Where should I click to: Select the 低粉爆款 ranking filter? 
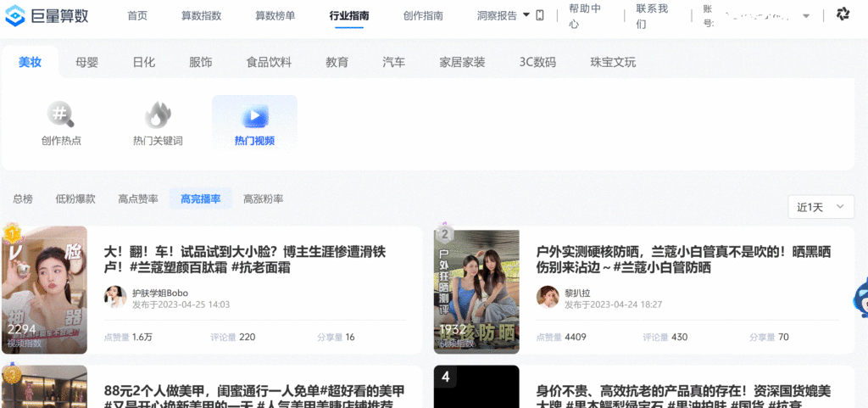(75, 198)
